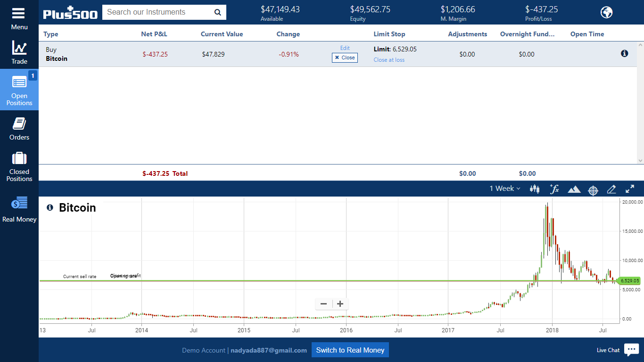Zoom out chart with minus button
The width and height of the screenshot is (644, 362).
point(323,304)
